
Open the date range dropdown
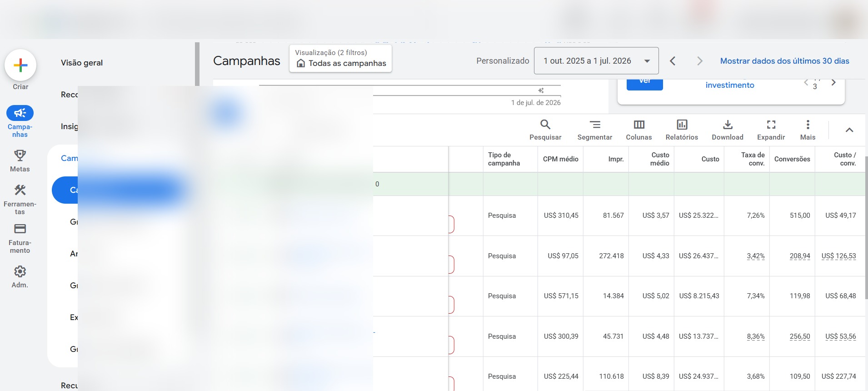click(596, 61)
